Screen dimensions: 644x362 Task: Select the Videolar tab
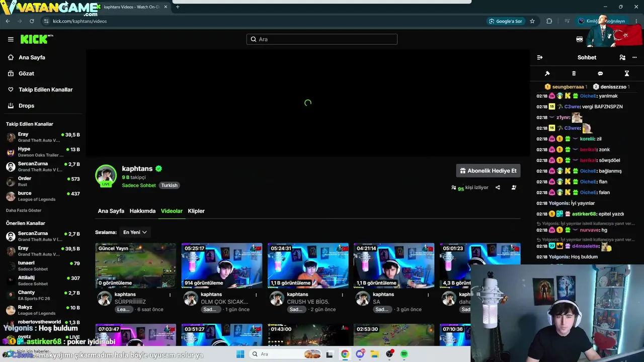[172, 211]
